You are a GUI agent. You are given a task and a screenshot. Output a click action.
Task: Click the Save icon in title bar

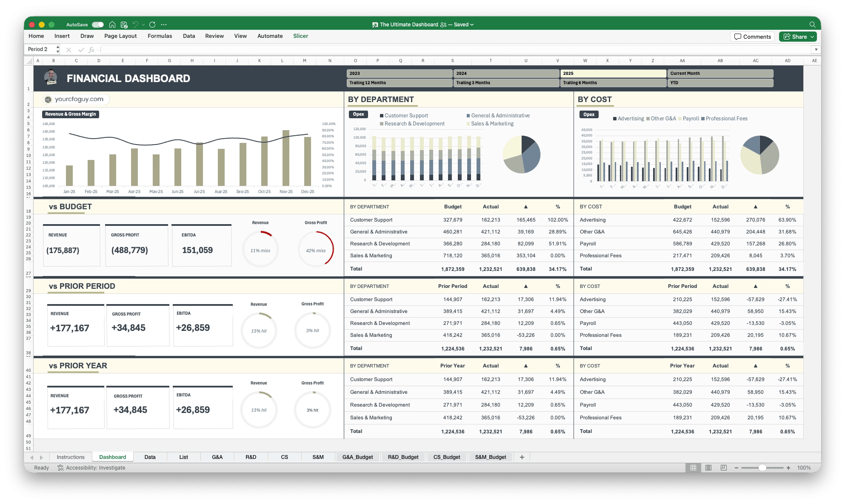click(124, 25)
